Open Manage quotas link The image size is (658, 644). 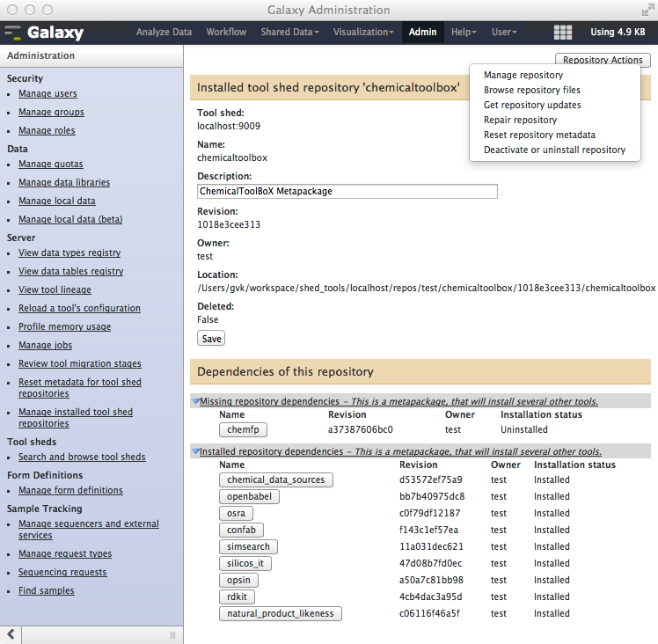tap(51, 165)
